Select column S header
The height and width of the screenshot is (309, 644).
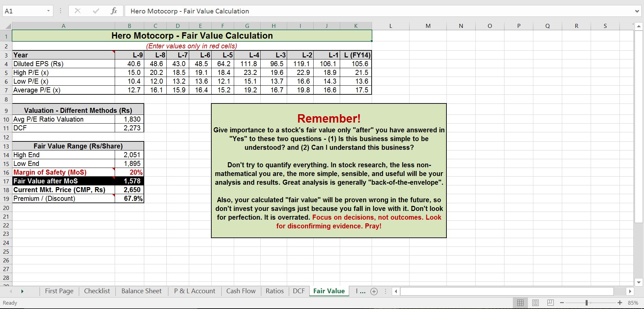tap(605, 26)
